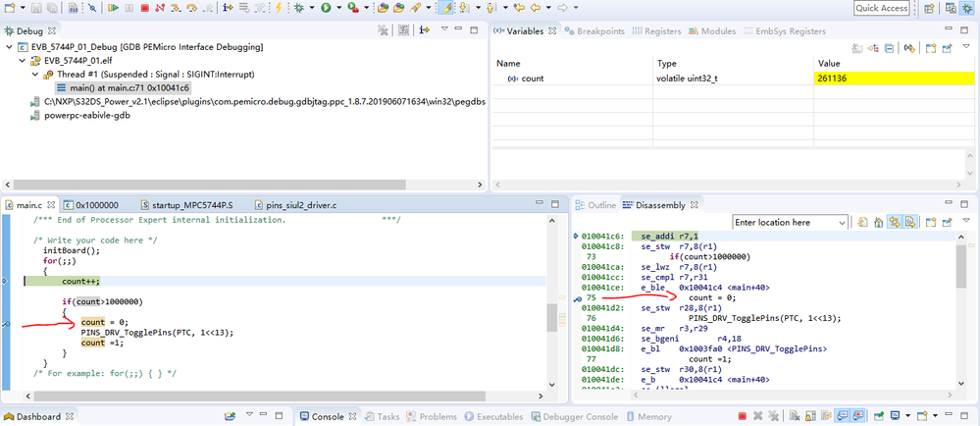Open the Run launch dropdown arrow
This screenshot has width=980, height=426.
tap(338, 8)
